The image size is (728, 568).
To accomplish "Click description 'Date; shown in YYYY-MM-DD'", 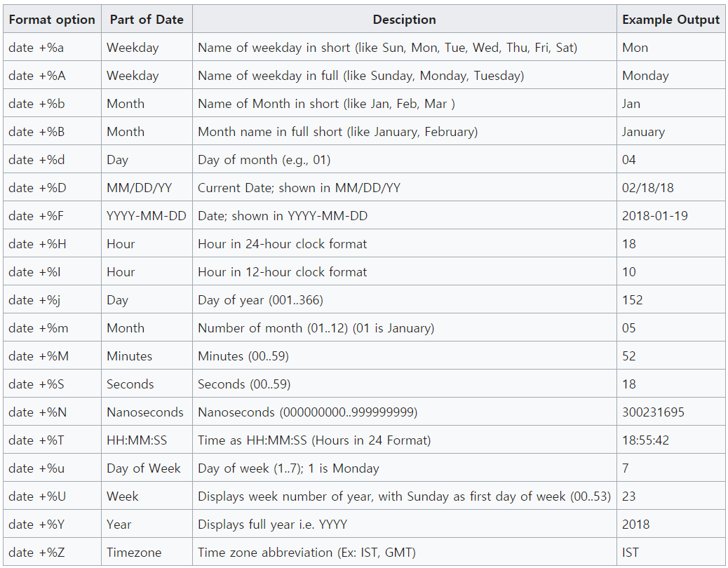I will [283, 216].
